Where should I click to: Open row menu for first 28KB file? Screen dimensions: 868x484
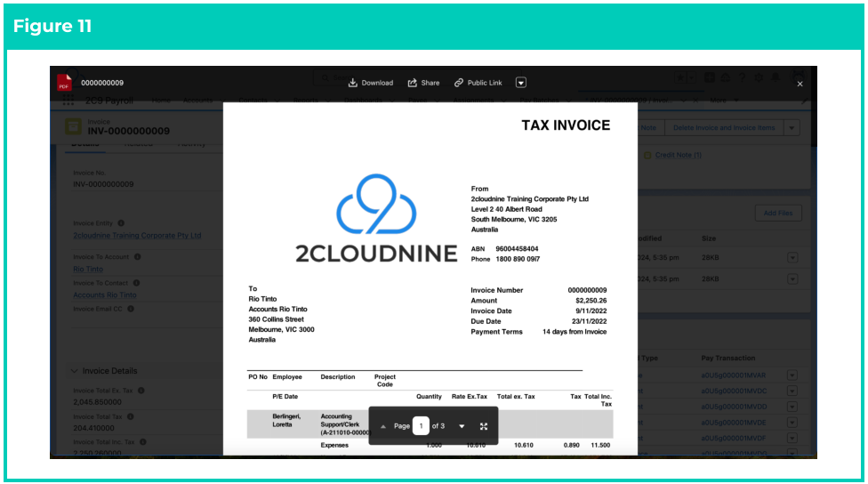coord(792,257)
